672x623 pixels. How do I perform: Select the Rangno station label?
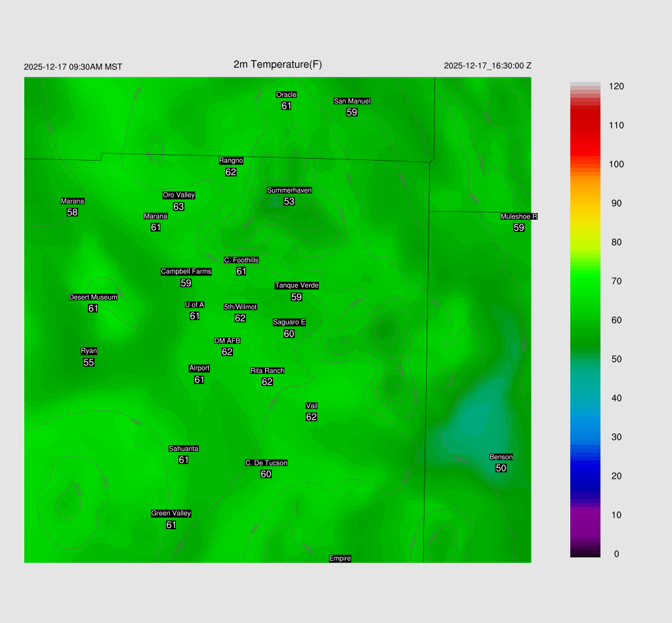231,161
